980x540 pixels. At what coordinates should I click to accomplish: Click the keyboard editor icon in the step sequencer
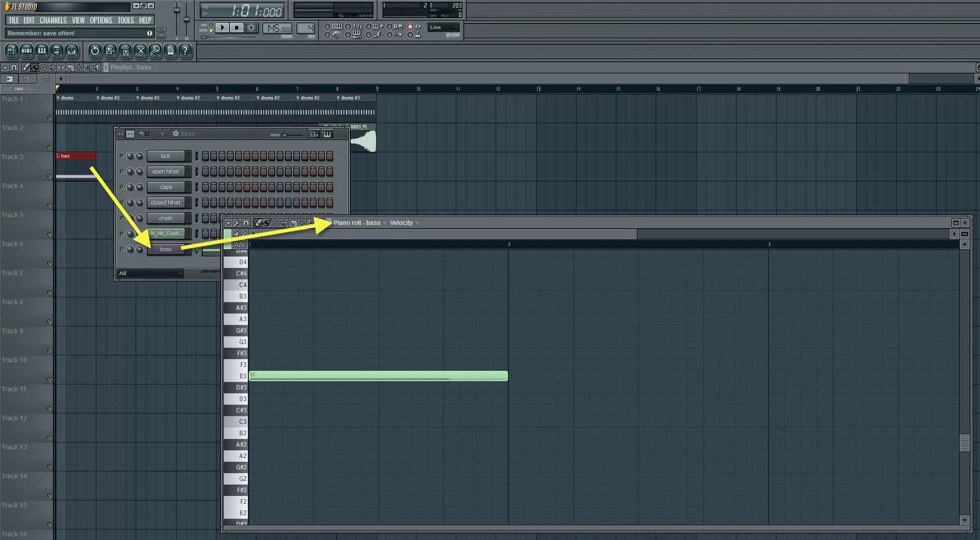(x=327, y=134)
